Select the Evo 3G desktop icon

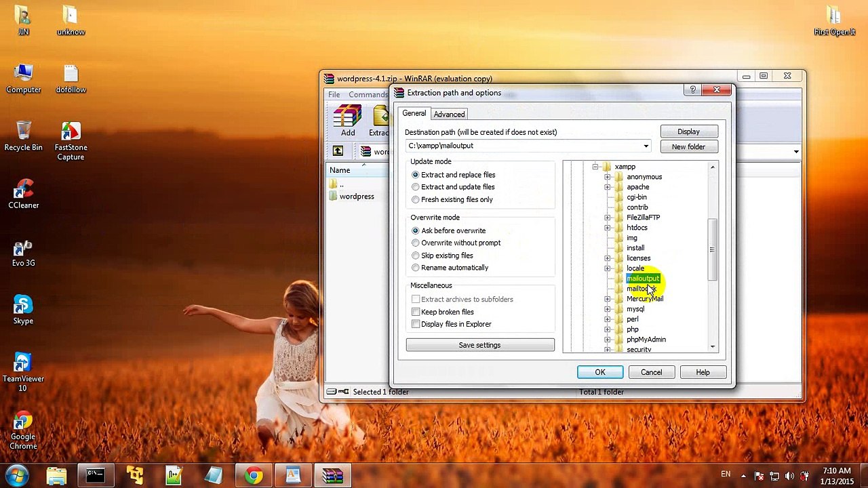23,252
